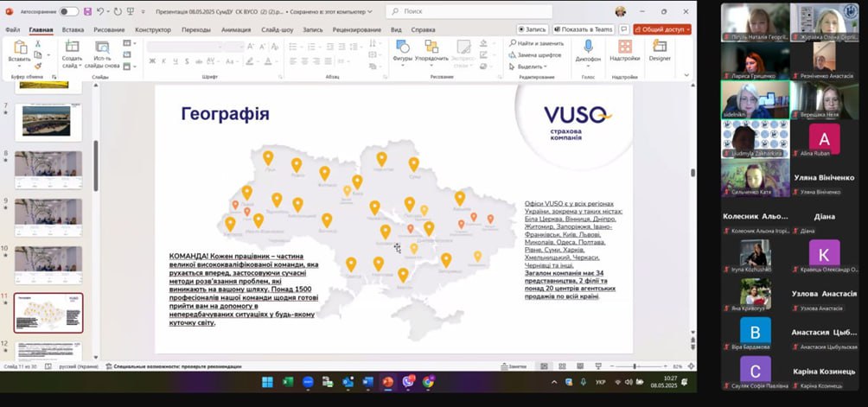Click the purple Save disk icon
Viewport: 868px width, 407px height.
(87, 11)
